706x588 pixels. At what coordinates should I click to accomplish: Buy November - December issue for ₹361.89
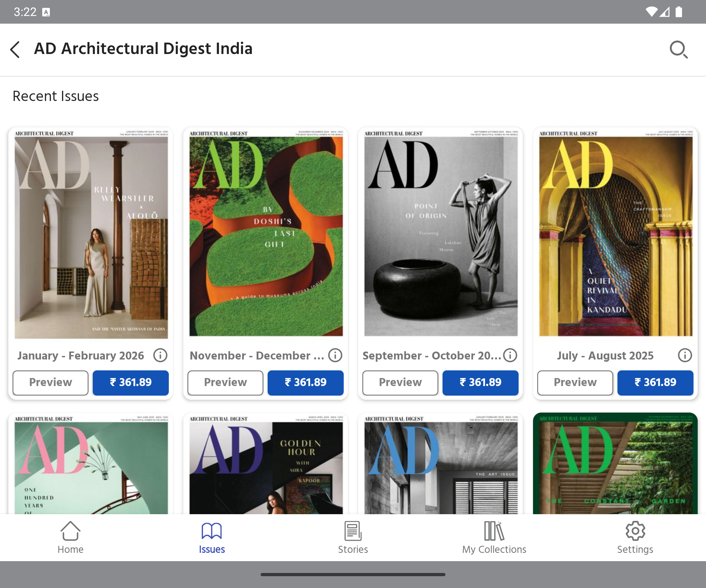305,383
